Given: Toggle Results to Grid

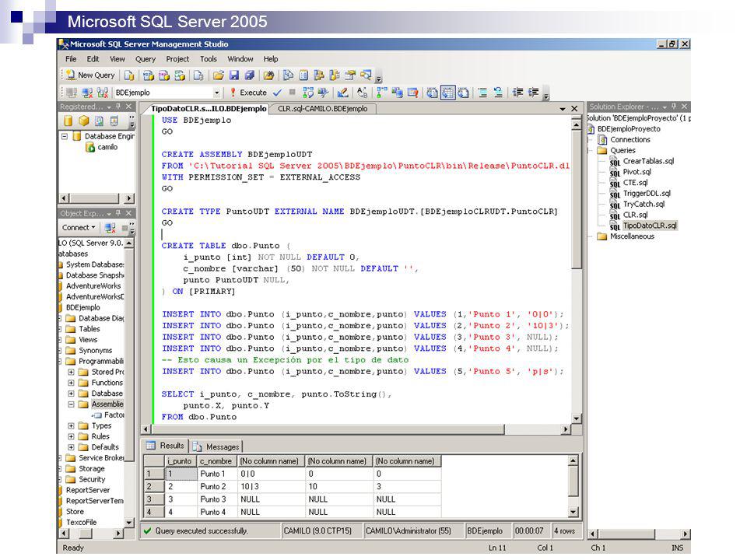Looking at the screenshot, I should point(448,93).
